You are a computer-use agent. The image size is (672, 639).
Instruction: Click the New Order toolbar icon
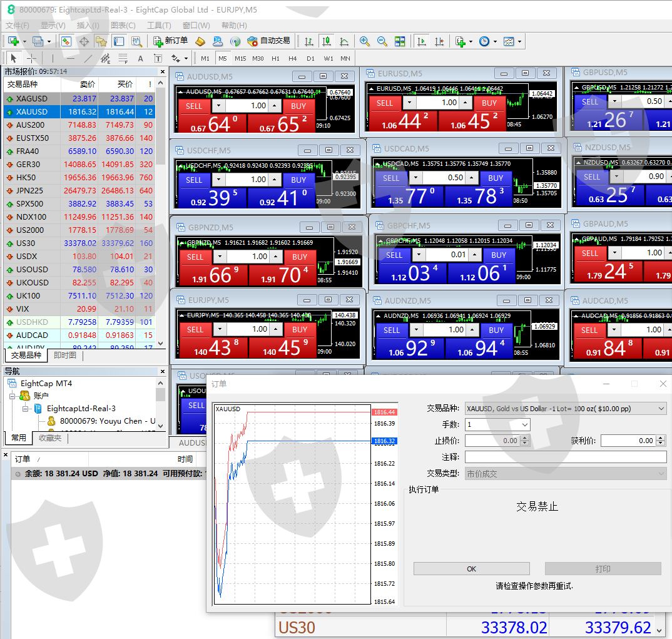[170, 41]
